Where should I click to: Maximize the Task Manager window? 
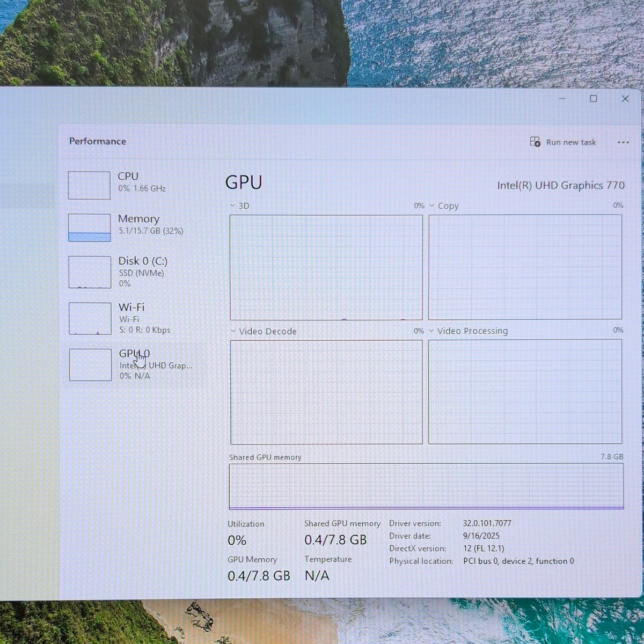594,98
